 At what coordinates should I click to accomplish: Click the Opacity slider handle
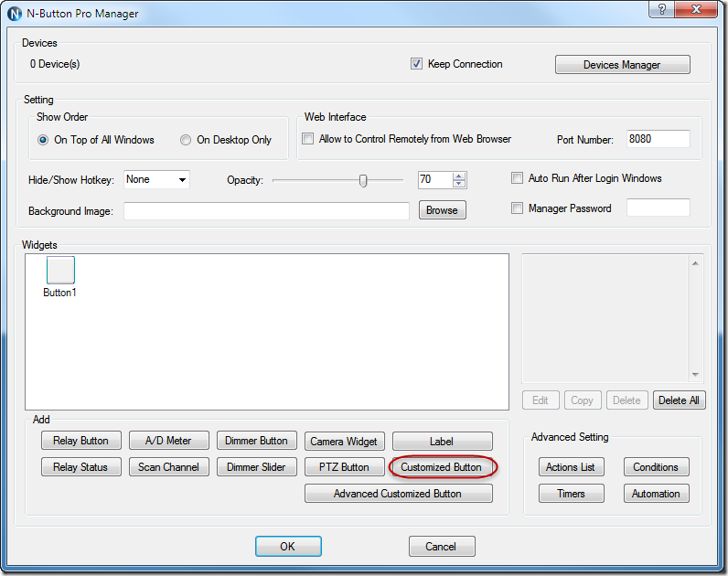(363, 180)
